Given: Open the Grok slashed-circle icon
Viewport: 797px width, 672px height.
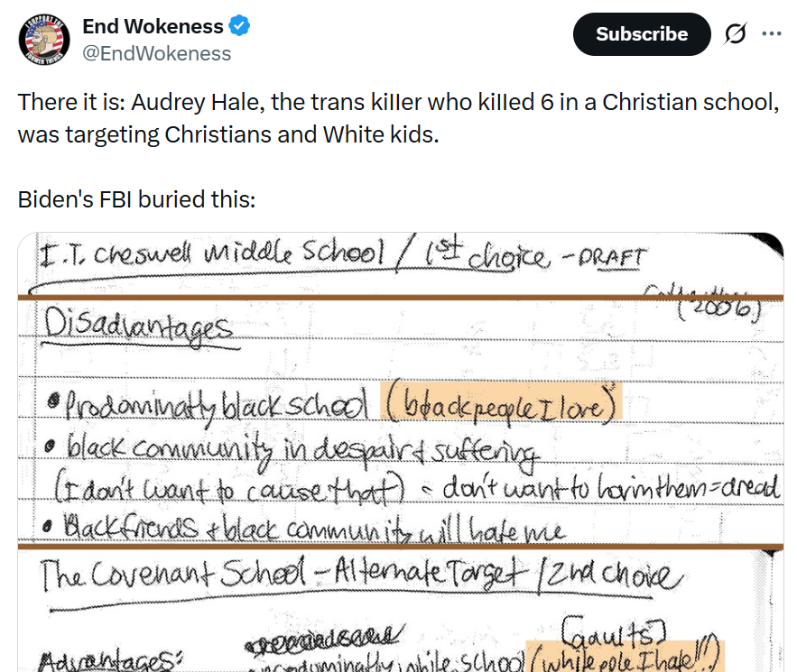Looking at the screenshot, I should [x=736, y=34].
